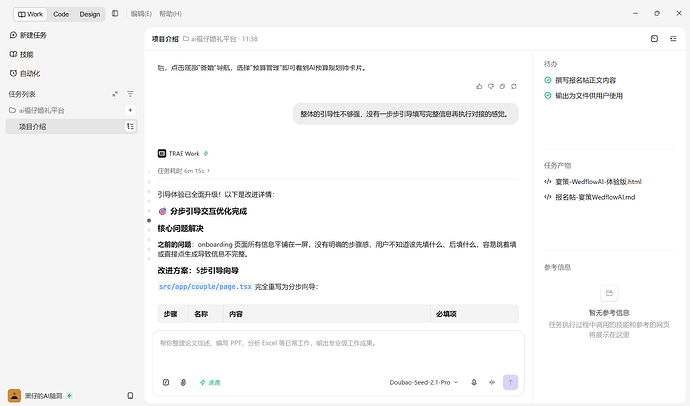Click the user bubble about 引导性不够强
Screen dimensions: 690x406
(406, 114)
